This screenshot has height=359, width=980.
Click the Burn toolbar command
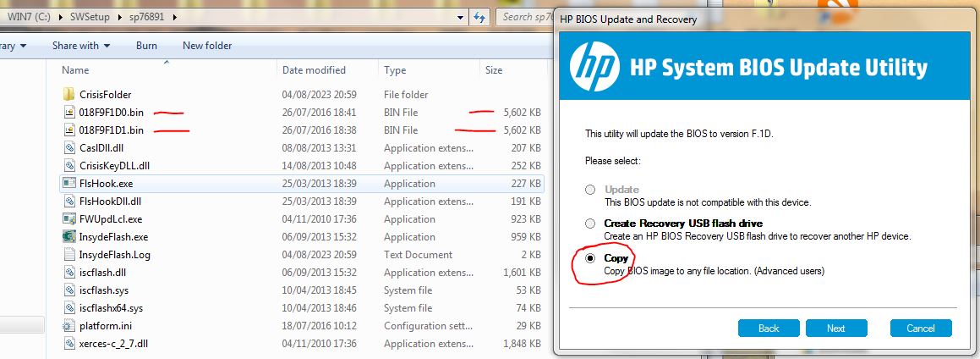(x=146, y=46)
